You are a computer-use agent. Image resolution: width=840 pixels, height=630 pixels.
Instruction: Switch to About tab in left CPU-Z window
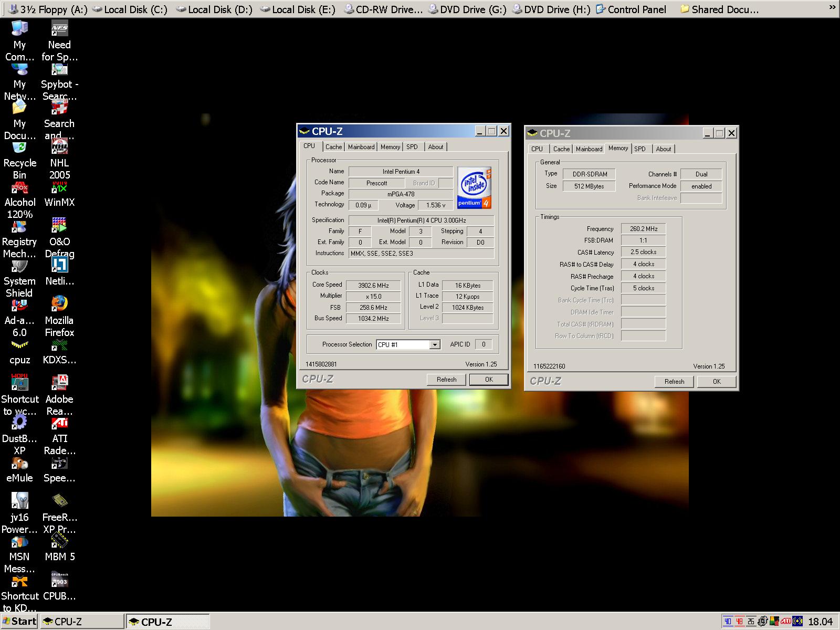436,147
